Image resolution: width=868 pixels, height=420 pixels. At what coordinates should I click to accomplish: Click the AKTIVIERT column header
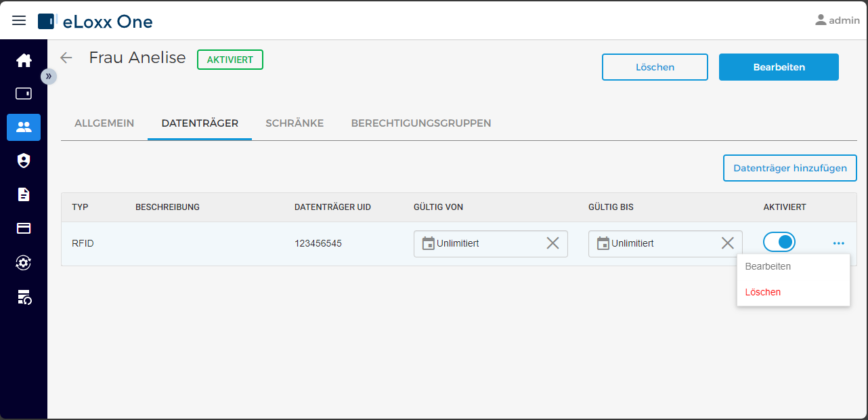(x=785, y=207)
